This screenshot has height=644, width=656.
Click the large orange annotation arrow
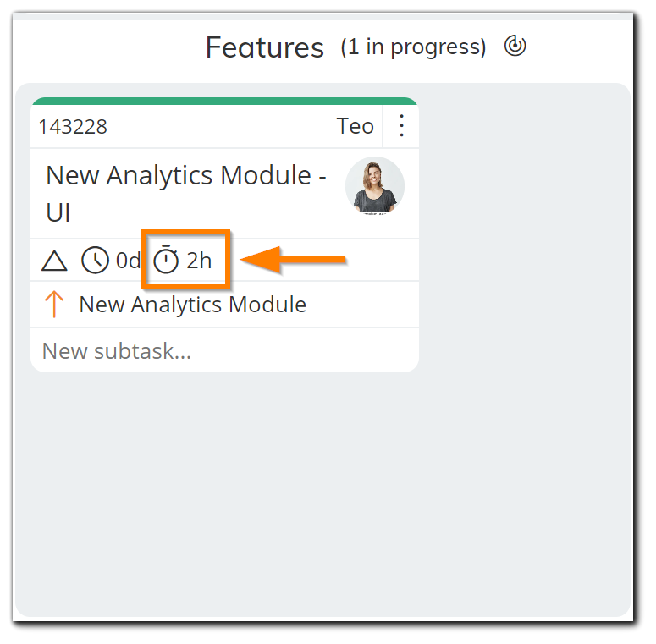293,260
